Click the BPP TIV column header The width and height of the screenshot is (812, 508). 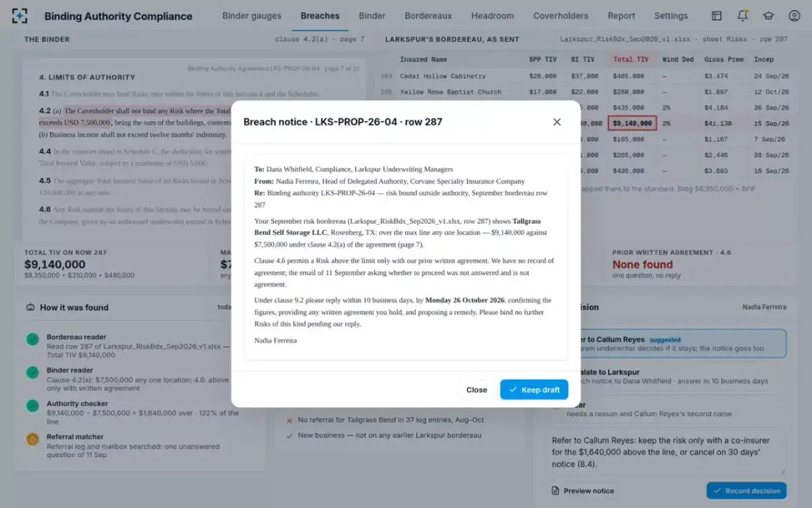(x=543, y=60)
